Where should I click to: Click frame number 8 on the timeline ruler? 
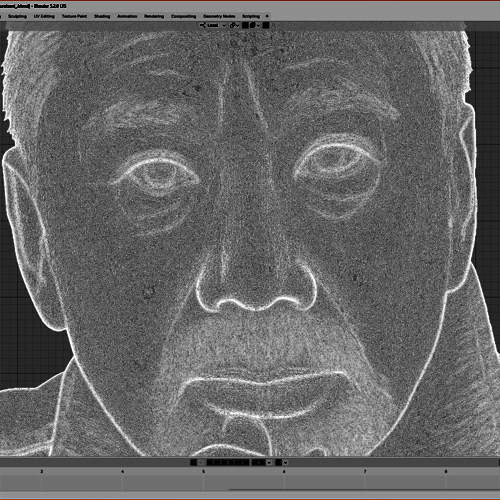[x=446, y=471]
